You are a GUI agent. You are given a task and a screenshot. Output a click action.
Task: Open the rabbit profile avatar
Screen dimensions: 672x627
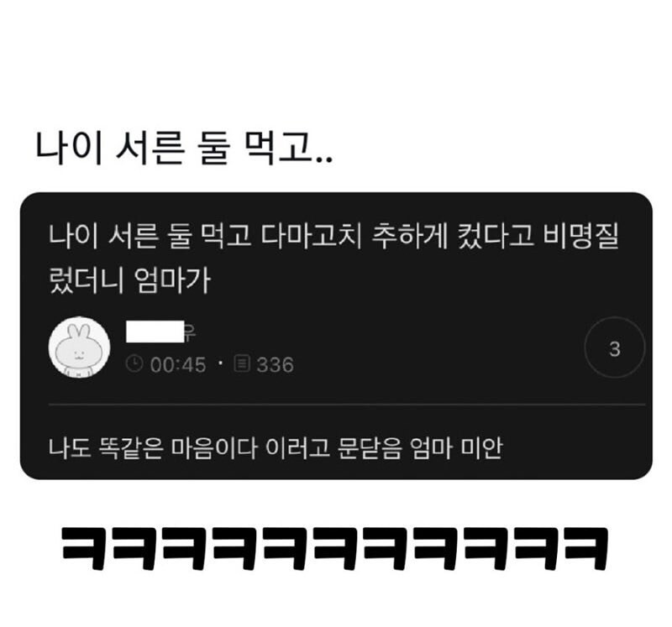(x=79, y=347)
